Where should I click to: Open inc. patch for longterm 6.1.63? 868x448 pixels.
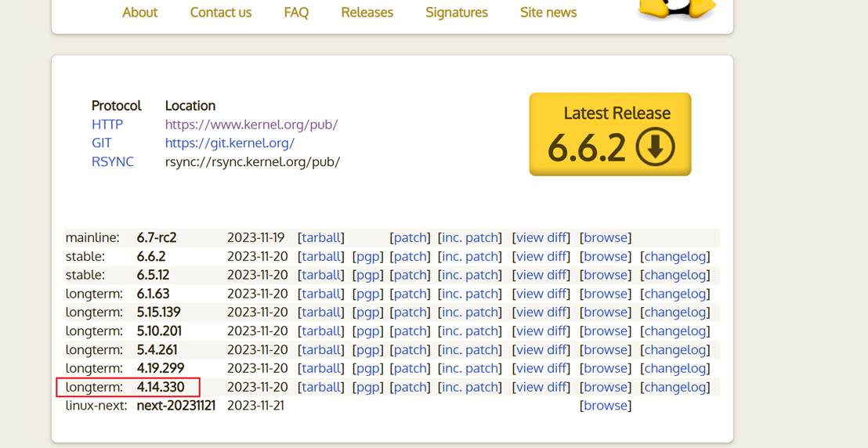[x=469, y=294]
